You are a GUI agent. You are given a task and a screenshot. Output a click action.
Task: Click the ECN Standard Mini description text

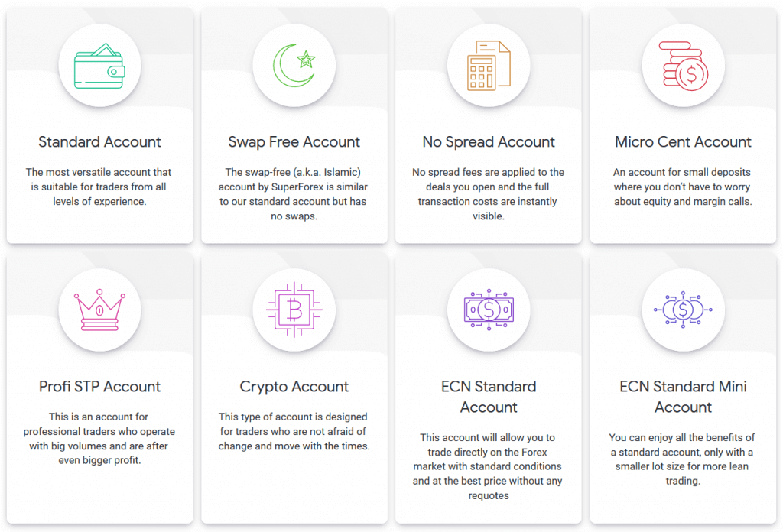[683, 459]
